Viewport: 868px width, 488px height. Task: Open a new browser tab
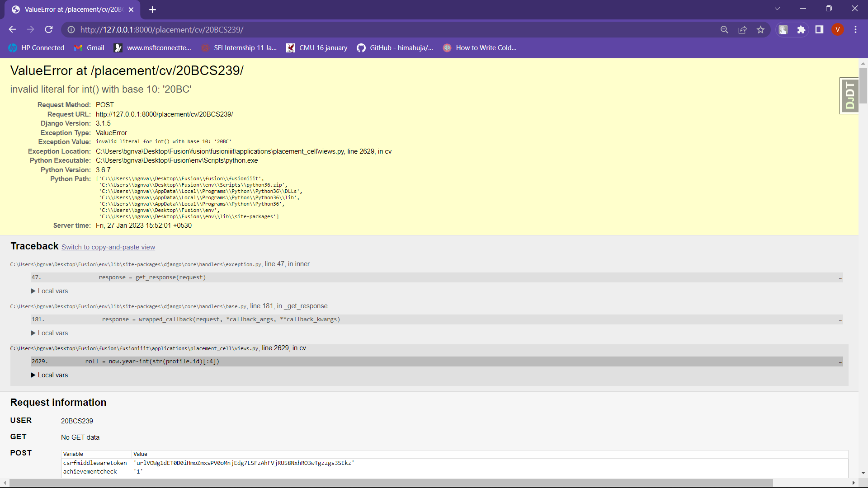(152, 9)
